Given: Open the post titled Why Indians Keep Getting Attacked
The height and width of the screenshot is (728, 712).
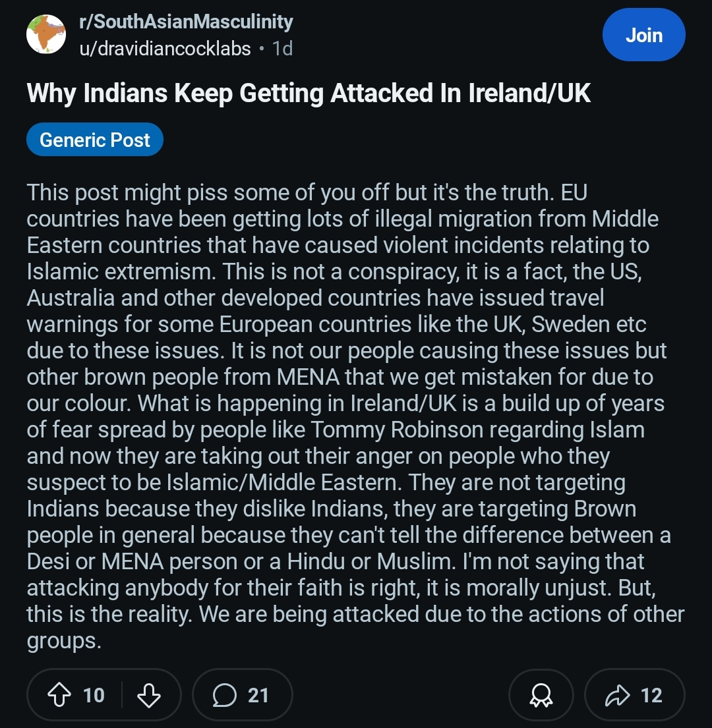Looking at the screenshot, I should click(309, 94).
